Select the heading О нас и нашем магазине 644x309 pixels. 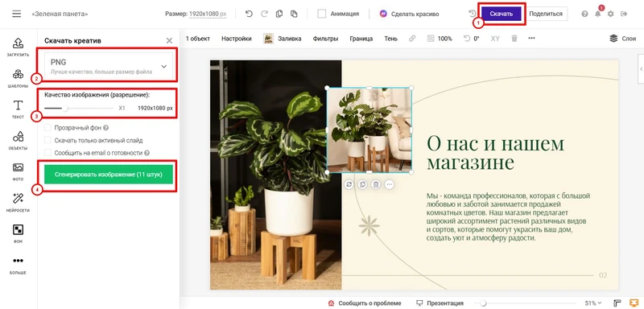pos(495,153)
